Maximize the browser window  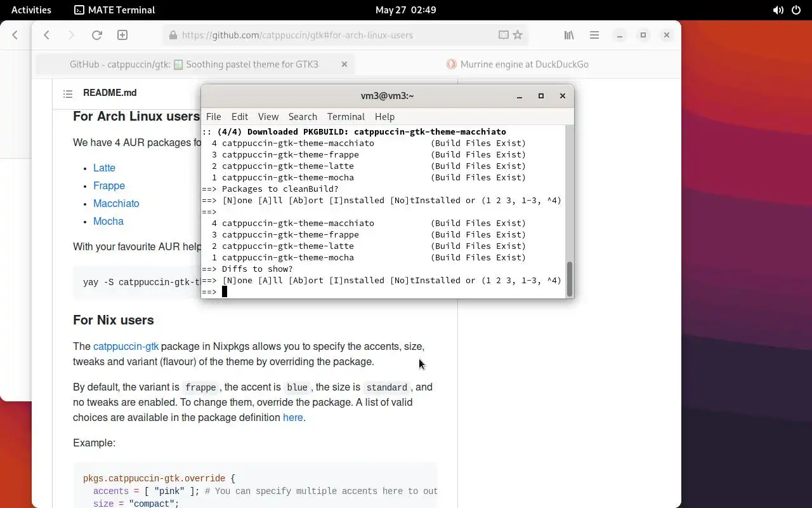(x=643, y=35)
